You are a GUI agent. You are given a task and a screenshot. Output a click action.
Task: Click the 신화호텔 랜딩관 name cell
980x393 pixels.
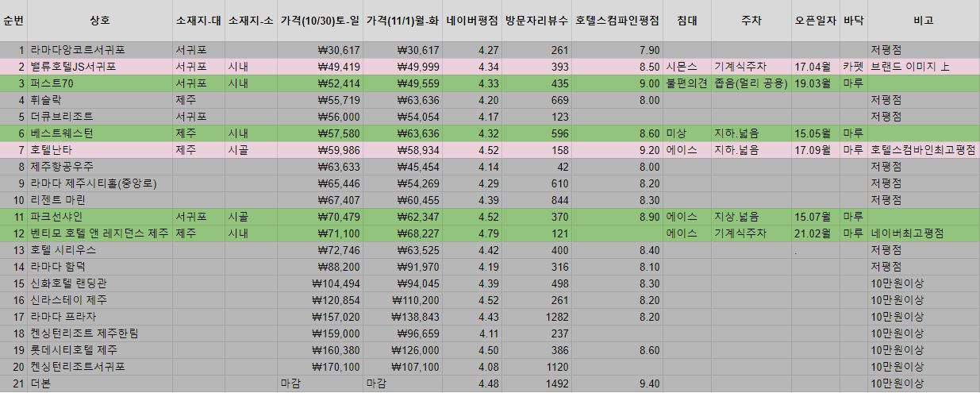tap(100, 283)
